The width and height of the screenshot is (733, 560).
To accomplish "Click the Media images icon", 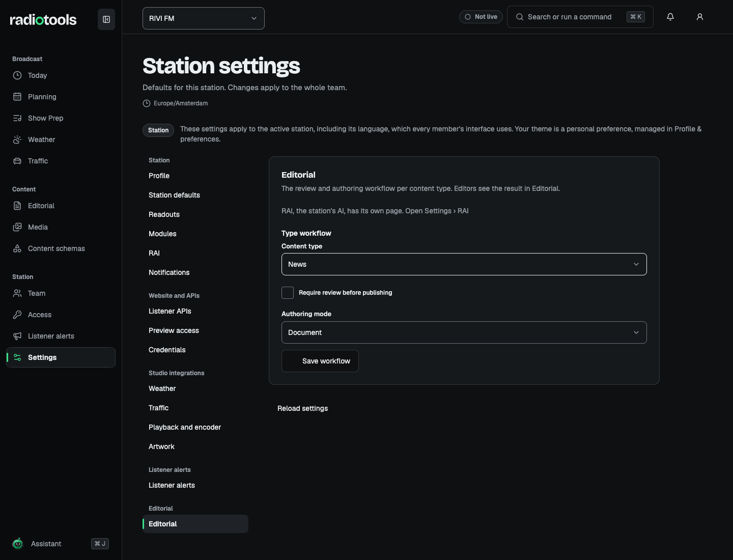I will pyautogui.click(x=17, y=227).
